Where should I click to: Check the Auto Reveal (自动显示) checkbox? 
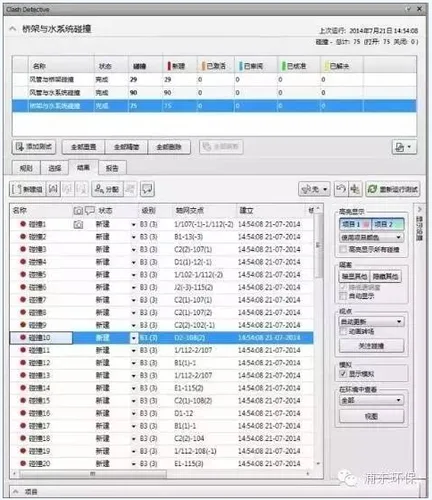coord(343,296)
